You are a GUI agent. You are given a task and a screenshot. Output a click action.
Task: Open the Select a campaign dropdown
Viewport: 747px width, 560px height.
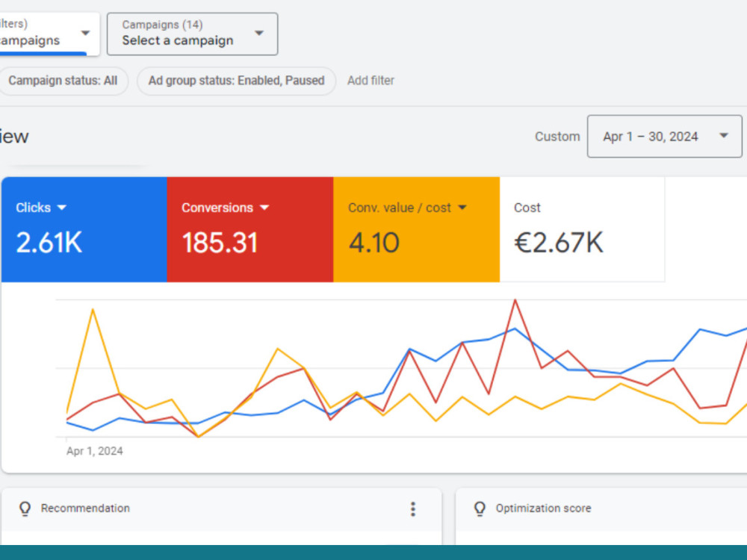click(192, 34)
